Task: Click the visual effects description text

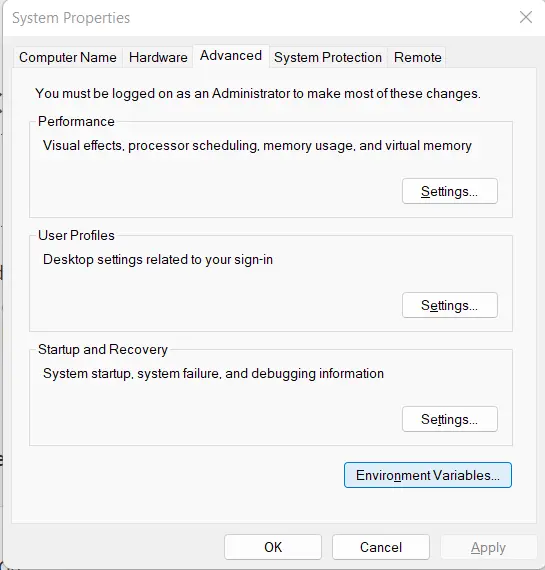Action: click(x=257, y=146)
